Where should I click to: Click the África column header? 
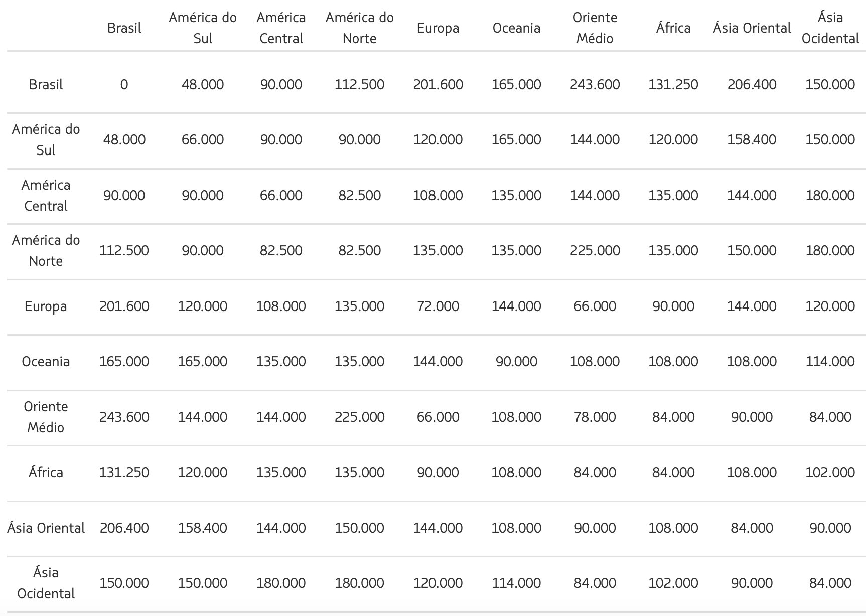point(673,28)
